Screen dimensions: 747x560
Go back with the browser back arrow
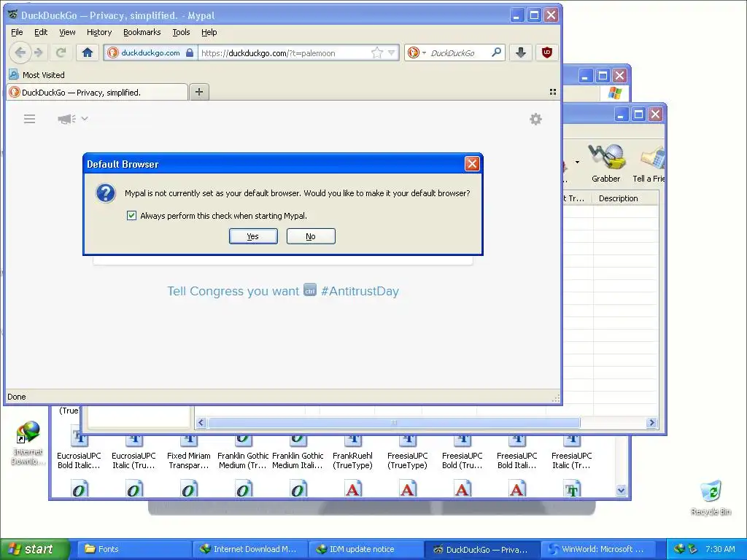[x=20, y=52]
